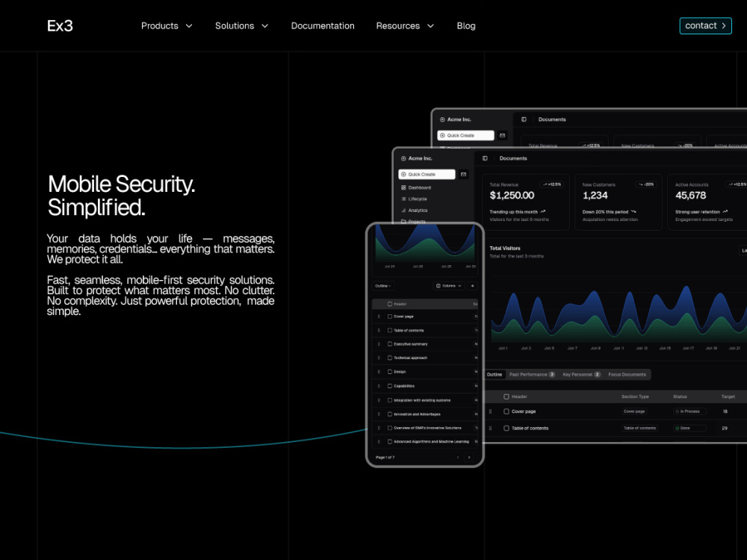Switch to the Key Personnel tab
This screenshot has width=747, height=560.
581,374
